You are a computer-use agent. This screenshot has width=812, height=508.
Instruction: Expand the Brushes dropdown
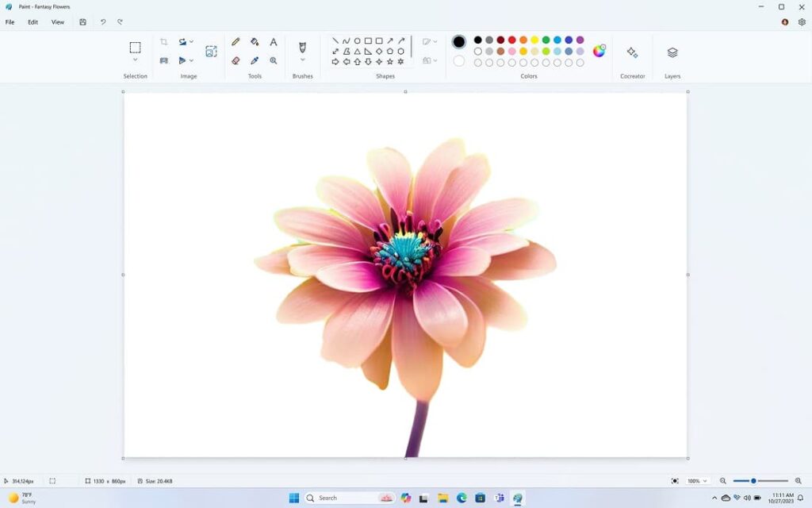click(302, 60)
